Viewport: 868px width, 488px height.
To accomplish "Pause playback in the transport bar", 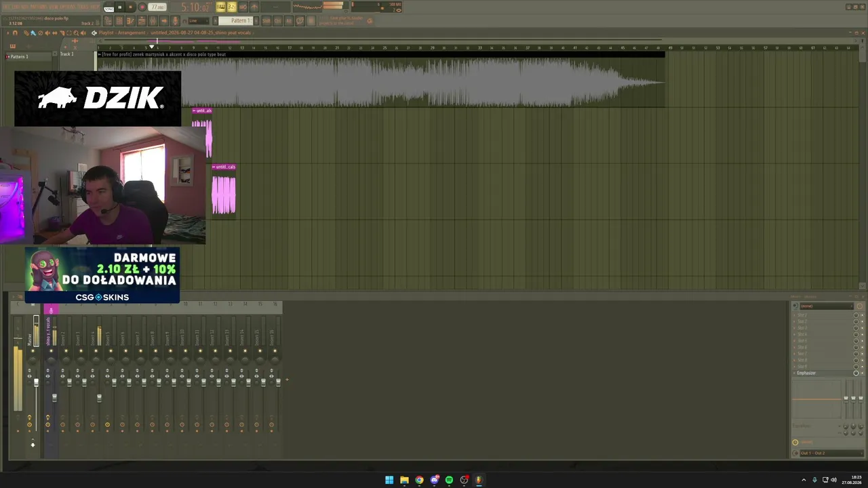I will click(x=119, y=7).
